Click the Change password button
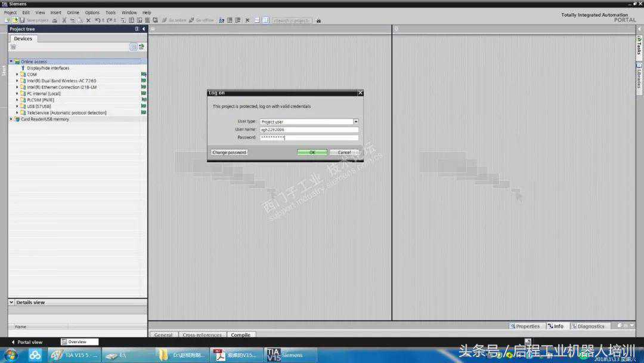Screen dimensions: 644x363 pyautogui.click(x=229, y=152)
